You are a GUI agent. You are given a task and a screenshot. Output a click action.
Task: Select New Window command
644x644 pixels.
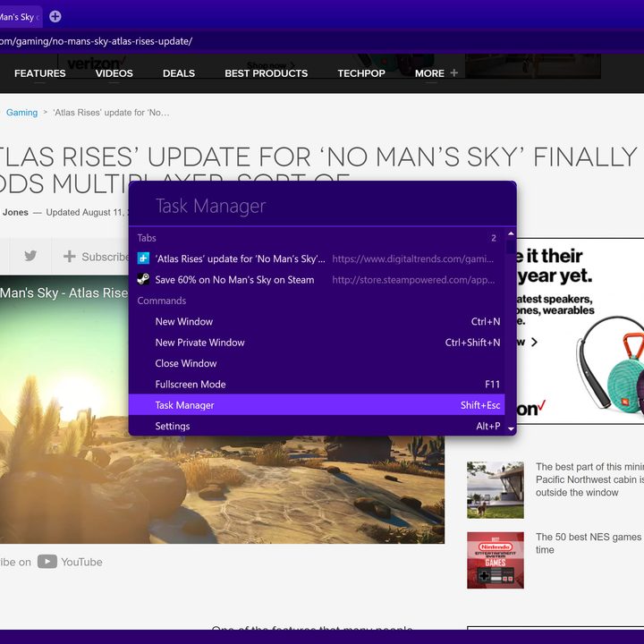pyautogui.click(x=184, y=322)
